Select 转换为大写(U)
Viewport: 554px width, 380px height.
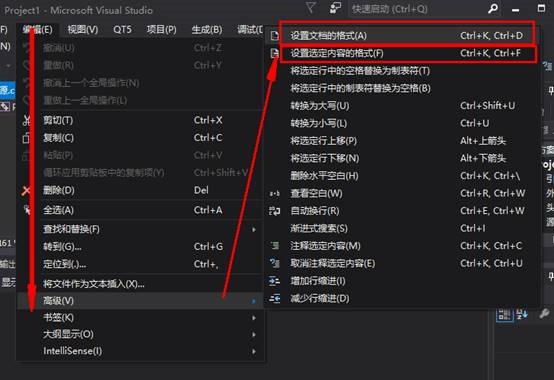pyautogui.click(x=403, y=106)
